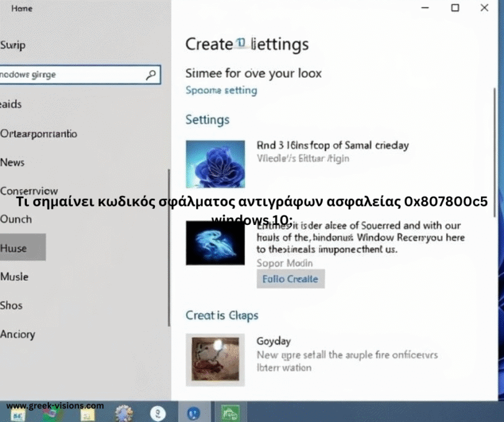
Task: Go to Home at top of sidebar
Action: point(22,8)
